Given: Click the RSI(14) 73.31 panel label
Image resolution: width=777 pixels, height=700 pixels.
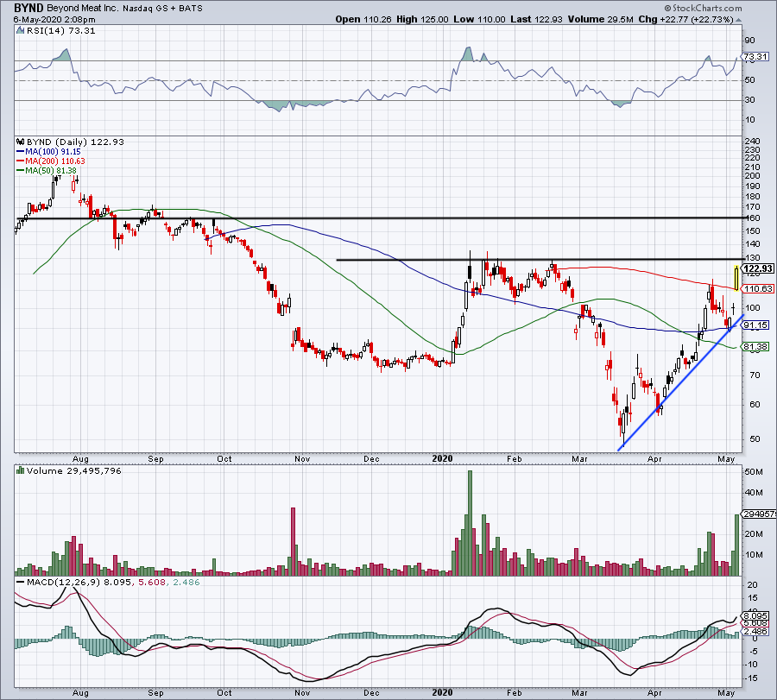Looking at the screenshot, I should click(x=60, y=31).
